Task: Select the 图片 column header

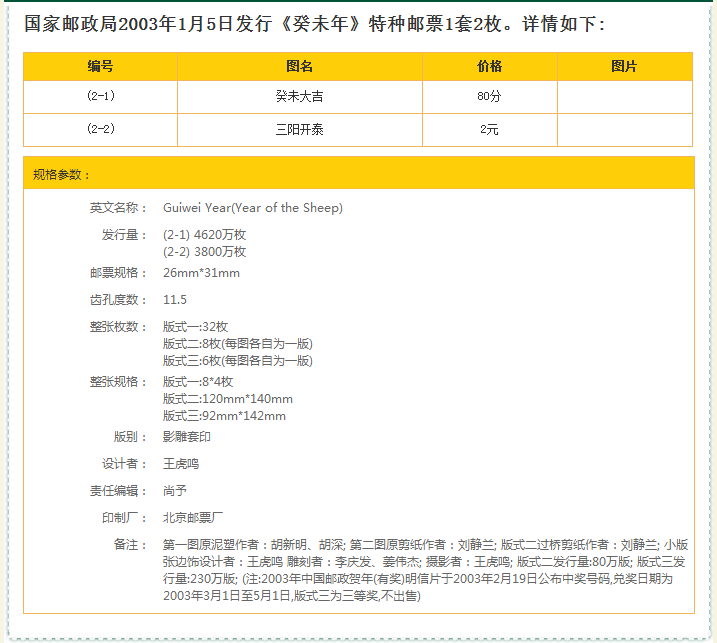Action: 625,67
